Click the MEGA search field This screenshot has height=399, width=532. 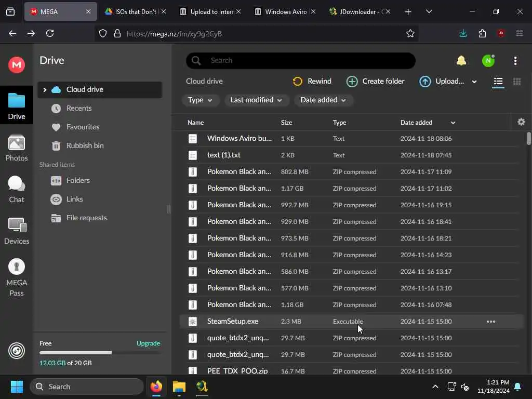click(301, 60)
